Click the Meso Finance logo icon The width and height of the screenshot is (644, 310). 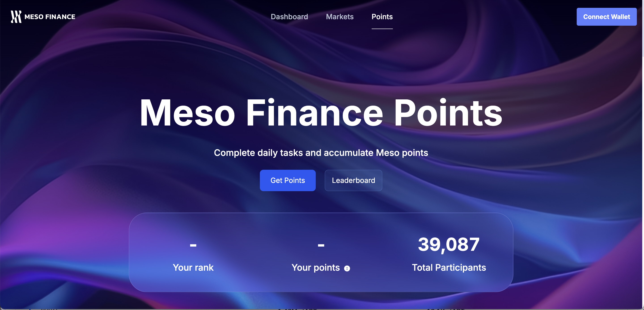pyautogui.click(x=16, y=17)
